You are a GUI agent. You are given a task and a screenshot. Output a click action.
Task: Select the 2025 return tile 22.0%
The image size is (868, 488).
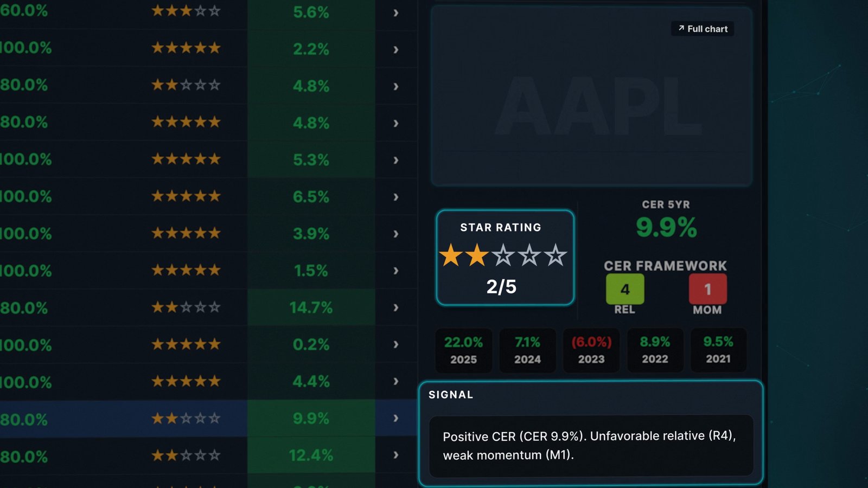click(x=463, y=350)
